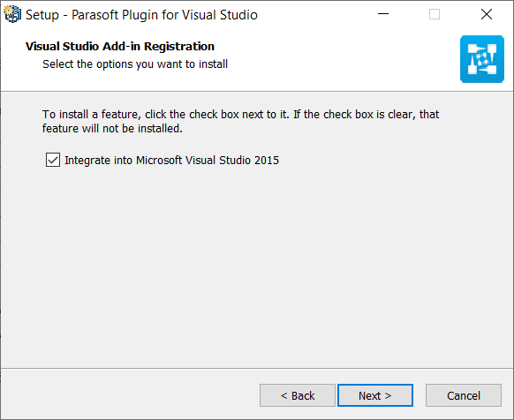Screen dimensions: 514x420
Task: Click the grayed-out maximize window button
Action: pyautogui.click(x=435, y=14)
